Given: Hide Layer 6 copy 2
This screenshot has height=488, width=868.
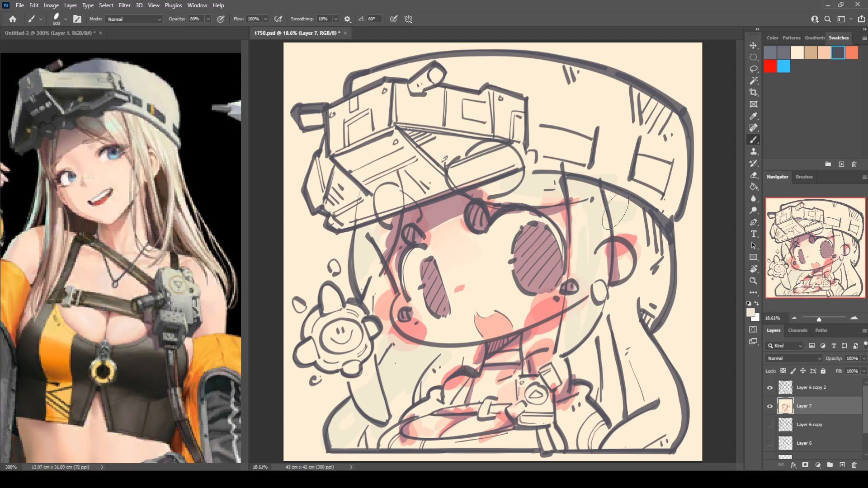Looking at the screenshot, I should [x=769, y=387].
